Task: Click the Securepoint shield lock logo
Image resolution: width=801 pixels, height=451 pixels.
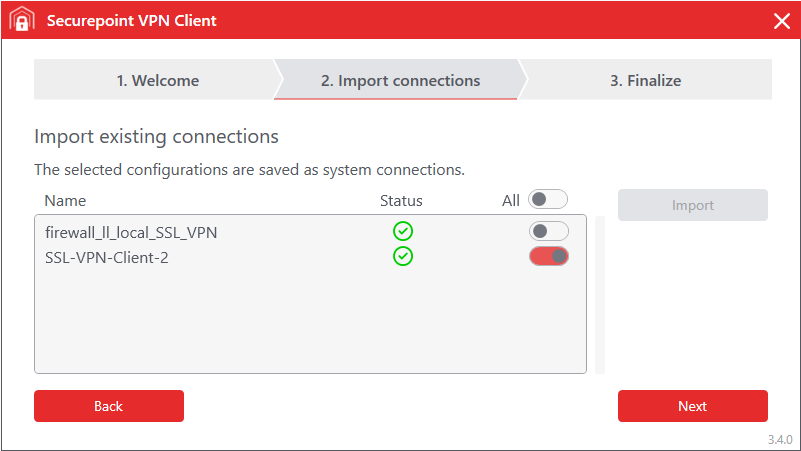Action: click(x=22, y=21)
